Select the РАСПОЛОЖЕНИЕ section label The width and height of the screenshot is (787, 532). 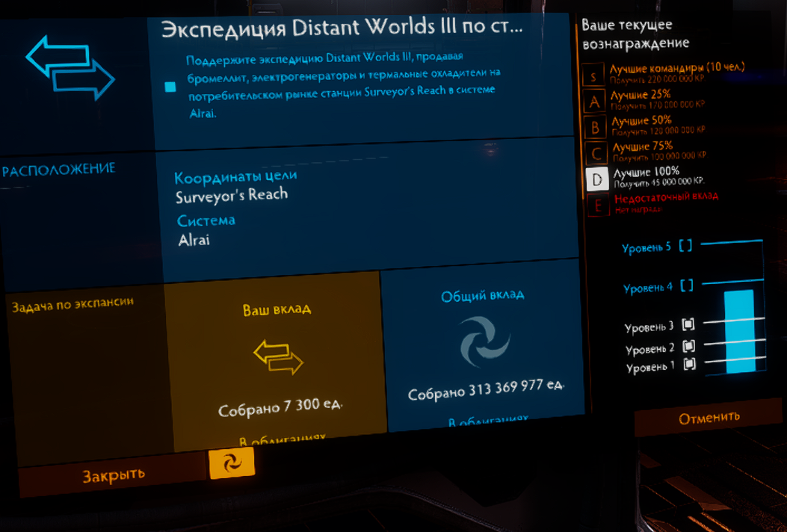tap(59, 170)
